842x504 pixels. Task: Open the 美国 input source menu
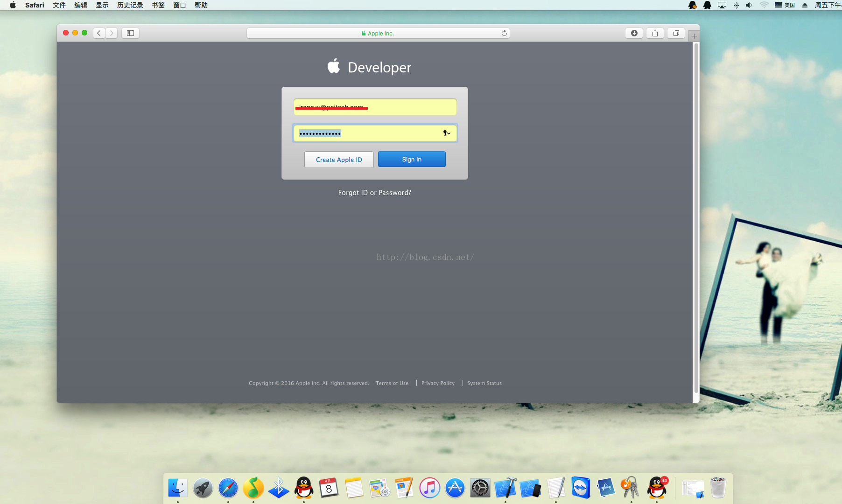[x=785, y=5]
